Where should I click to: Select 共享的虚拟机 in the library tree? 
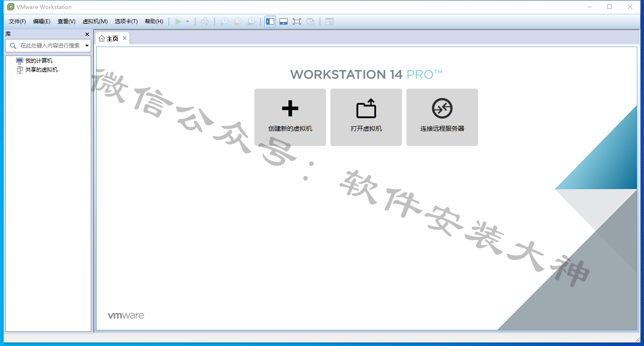click(37, 70)
